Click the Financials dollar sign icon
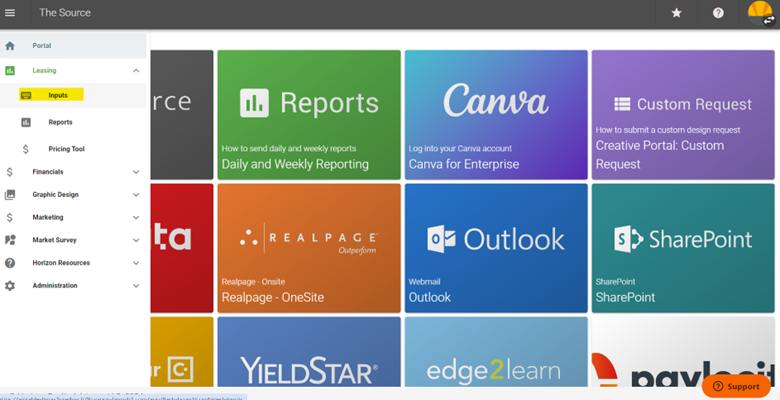This screenshot has height=400, width=780. point(9,172)
